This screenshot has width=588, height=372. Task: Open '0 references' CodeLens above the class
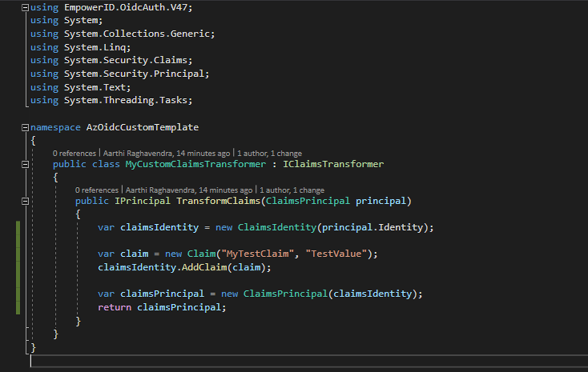74,153
